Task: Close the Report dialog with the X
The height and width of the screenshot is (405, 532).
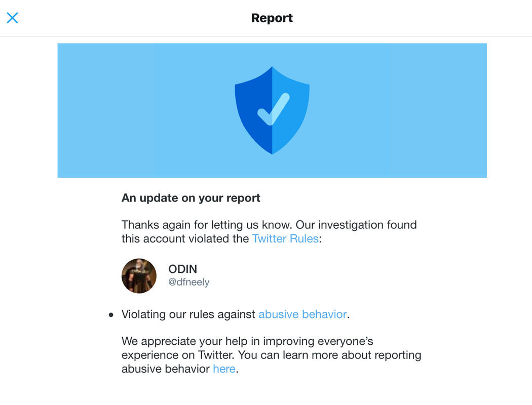Action: pos(13,18)
